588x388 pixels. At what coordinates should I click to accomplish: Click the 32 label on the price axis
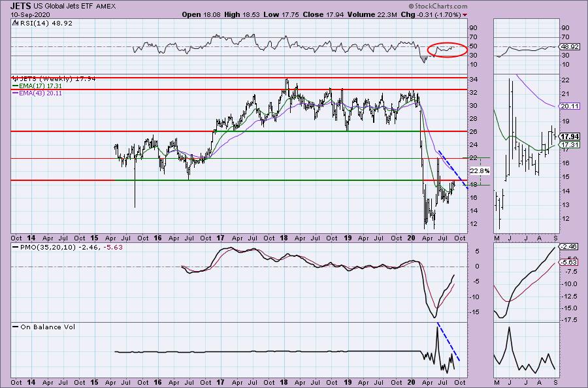(474, 93)
